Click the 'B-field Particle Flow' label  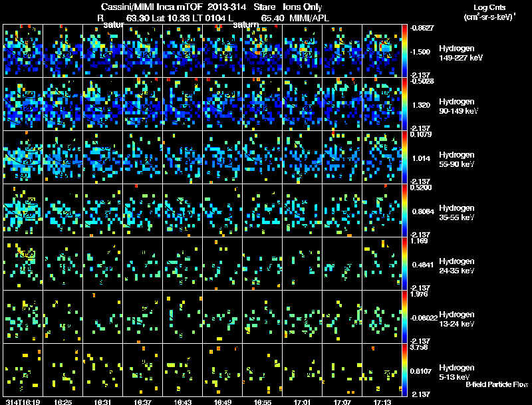coord(497,384)
